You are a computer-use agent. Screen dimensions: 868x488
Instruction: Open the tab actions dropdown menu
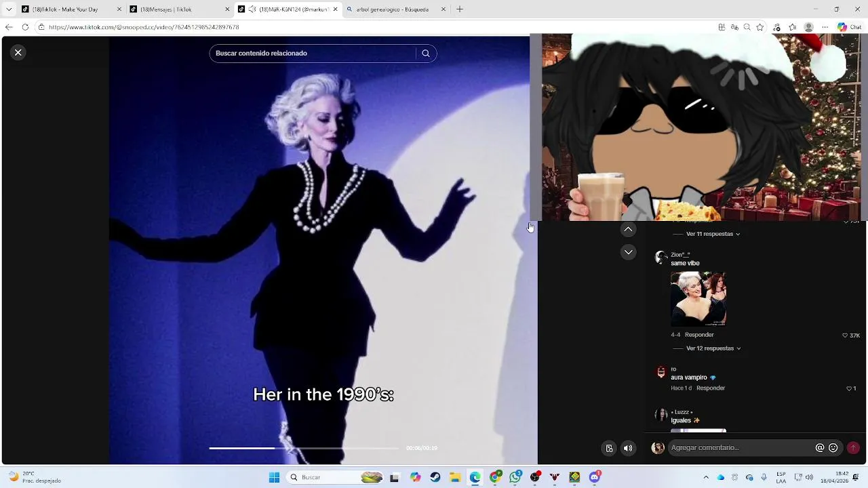coord(9,9)
